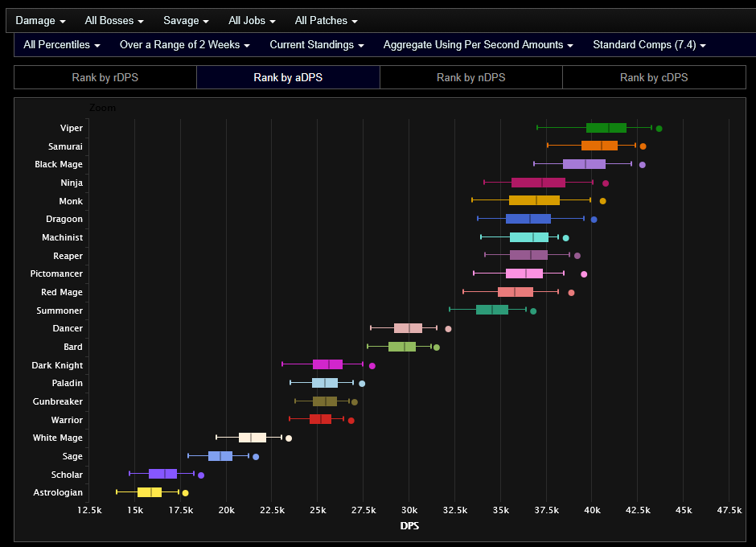Click the crimson Ninja box plot bar

pos(538,183)
